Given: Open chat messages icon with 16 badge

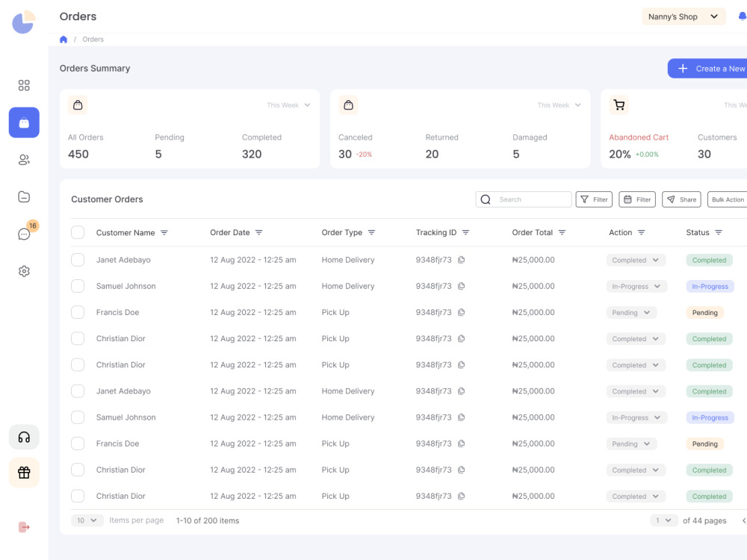Looking at the screenshot, I should [x=25, y=233].
